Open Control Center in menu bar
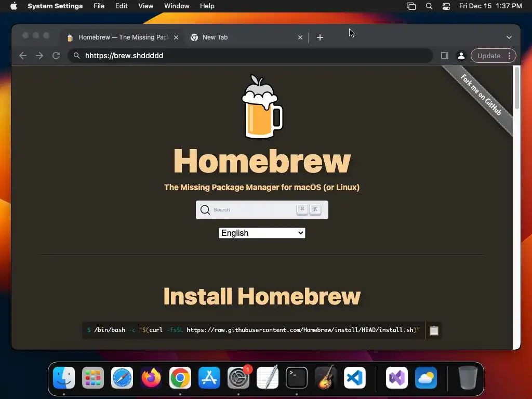The width and height of the screenshot is (532, 399). [x=446, y=6]
